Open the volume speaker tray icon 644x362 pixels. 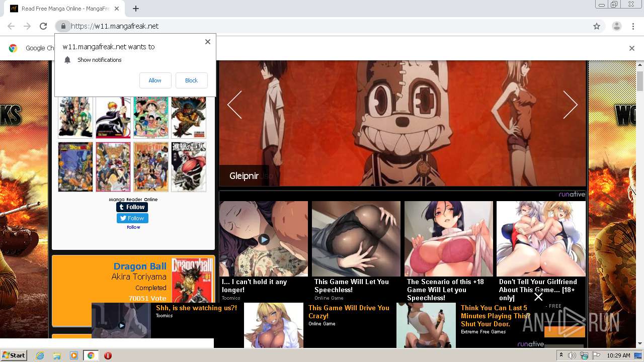point(573,355)
